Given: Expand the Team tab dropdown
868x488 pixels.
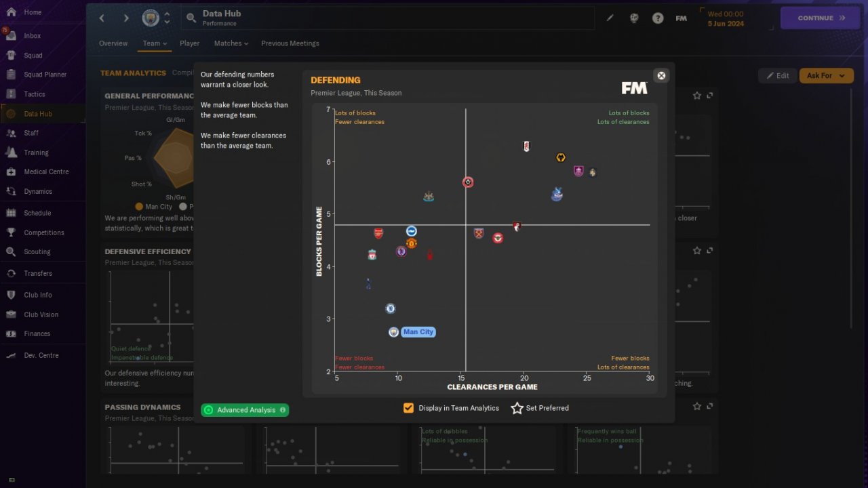Looking at the screenshot, I should pyautogui.click(x=155, y=43).
